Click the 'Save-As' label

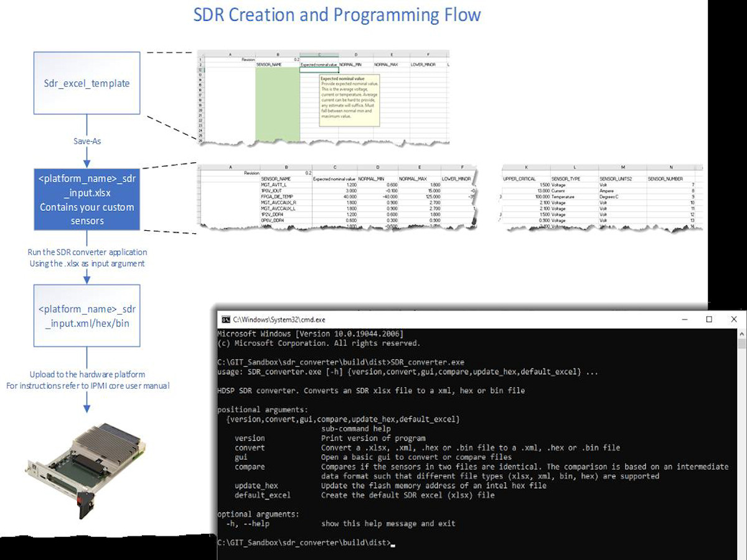(87, 141)
